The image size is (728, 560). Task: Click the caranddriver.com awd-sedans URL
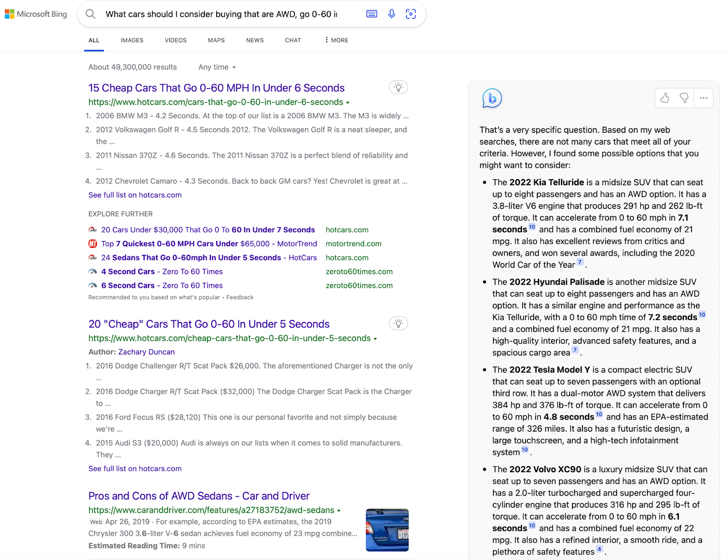tap(211, 510)
